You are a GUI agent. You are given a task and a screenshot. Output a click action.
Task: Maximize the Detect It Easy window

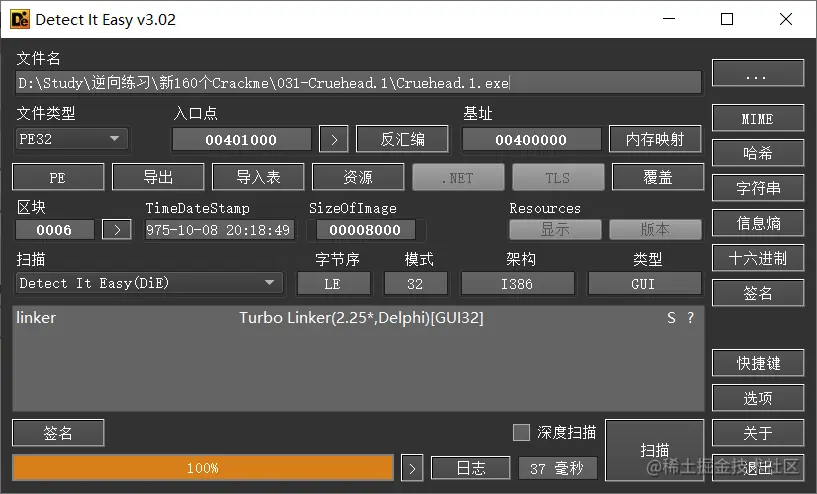click(x=727, y=19)
